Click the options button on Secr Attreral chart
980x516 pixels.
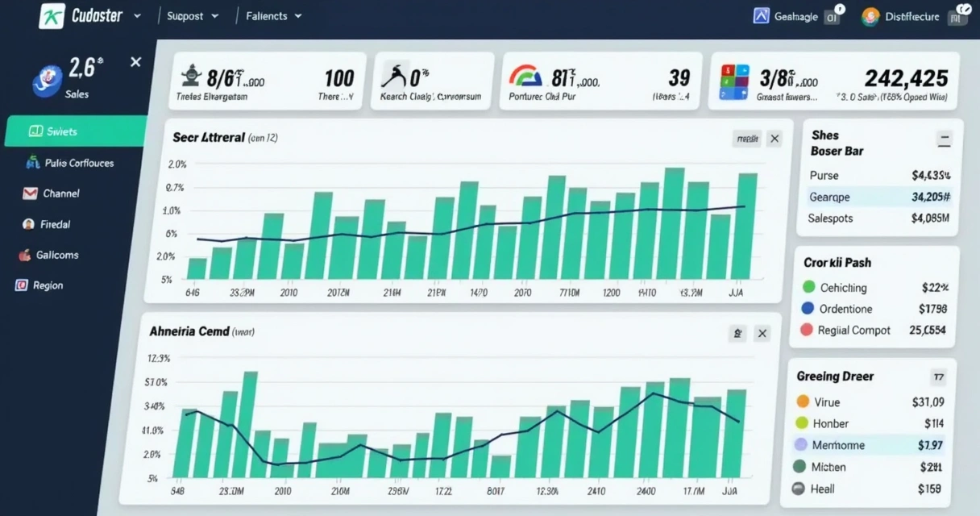(x=746, y=139)
